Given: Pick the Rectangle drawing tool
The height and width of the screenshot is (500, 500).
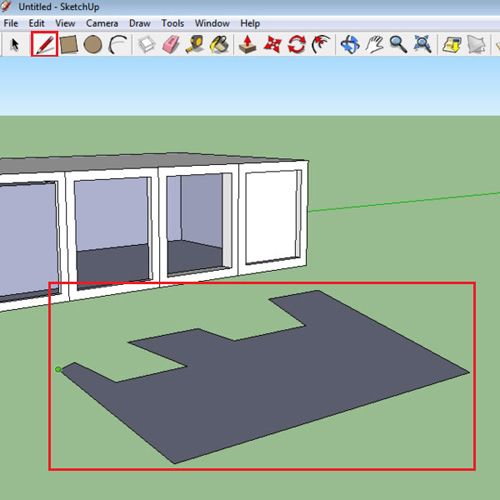Looking at the screenshot, I should pos(69,44).
